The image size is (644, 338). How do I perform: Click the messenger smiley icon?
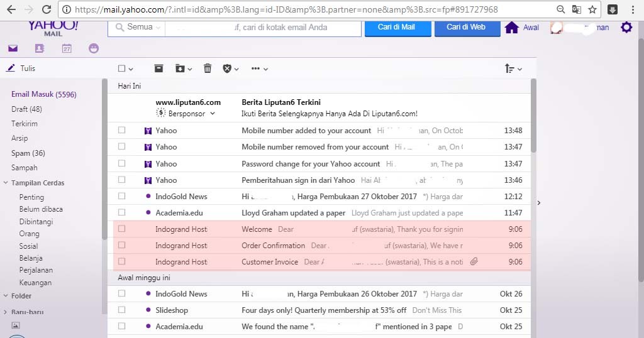click(94, 48)
